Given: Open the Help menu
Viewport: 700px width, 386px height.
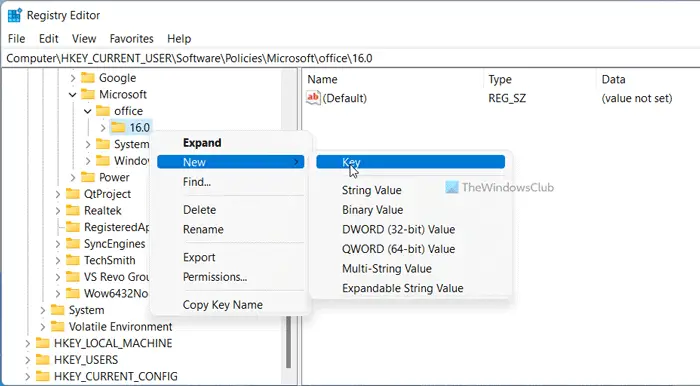Looking at the screenshot, I should (x=179, y=39).
